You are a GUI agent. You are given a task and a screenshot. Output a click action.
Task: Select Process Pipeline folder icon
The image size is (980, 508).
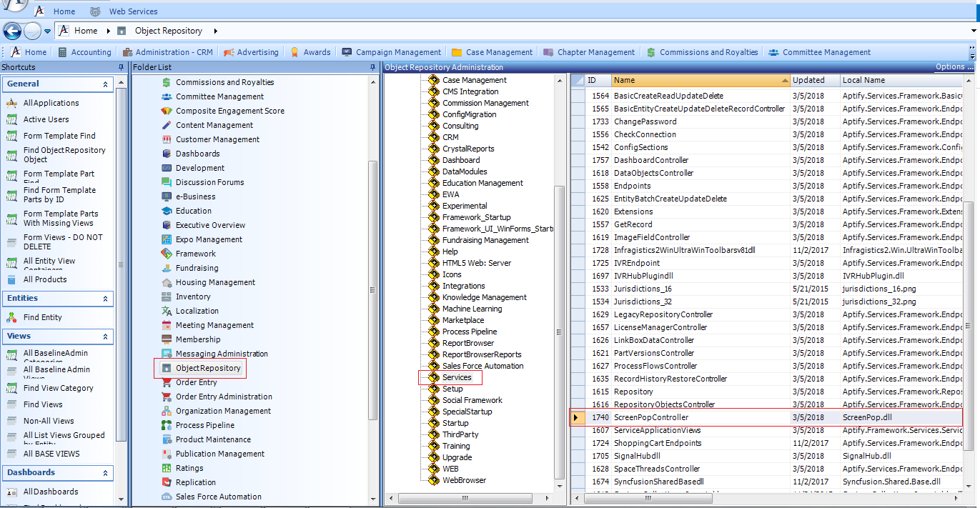pos(167,425)
